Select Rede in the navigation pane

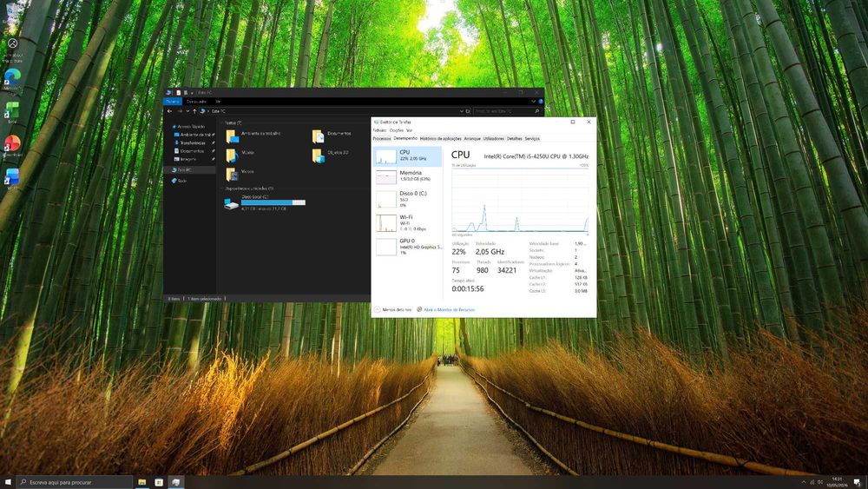point(181,181)
